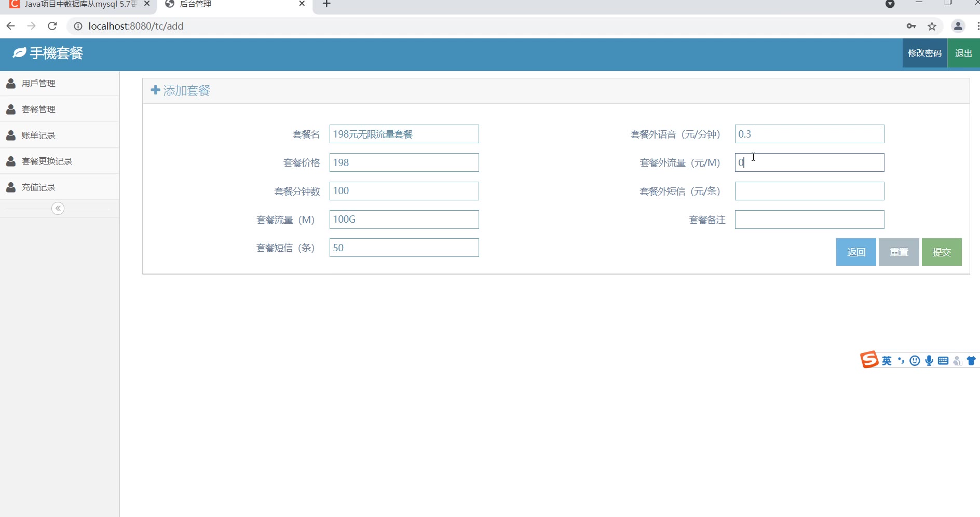
Task: Open the IME skin shirt icon
Action: click(971, 361)
